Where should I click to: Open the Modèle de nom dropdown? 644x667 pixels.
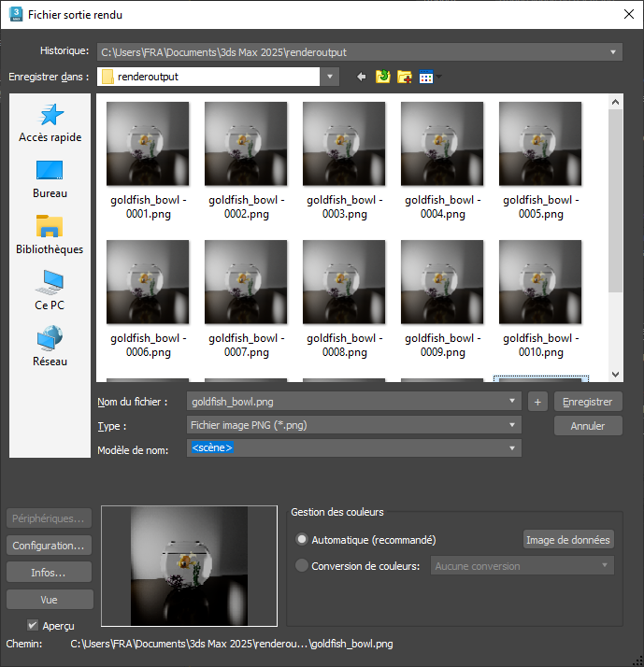[x=512, y=447]
